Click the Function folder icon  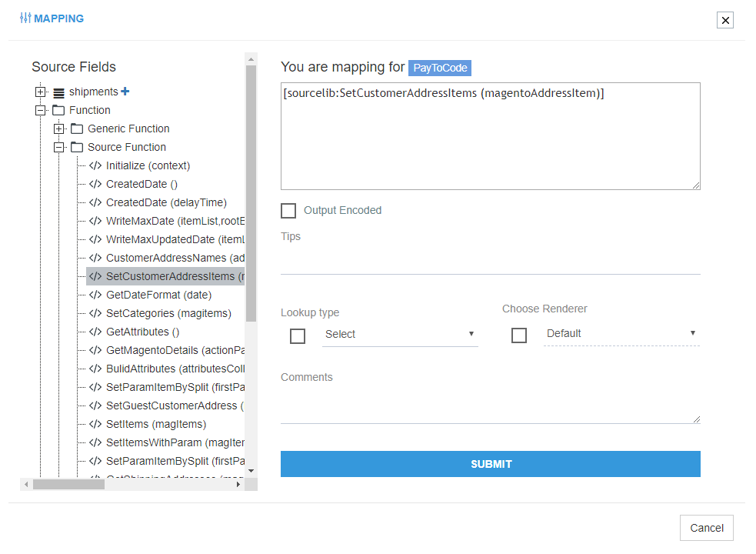coord(58,110)
